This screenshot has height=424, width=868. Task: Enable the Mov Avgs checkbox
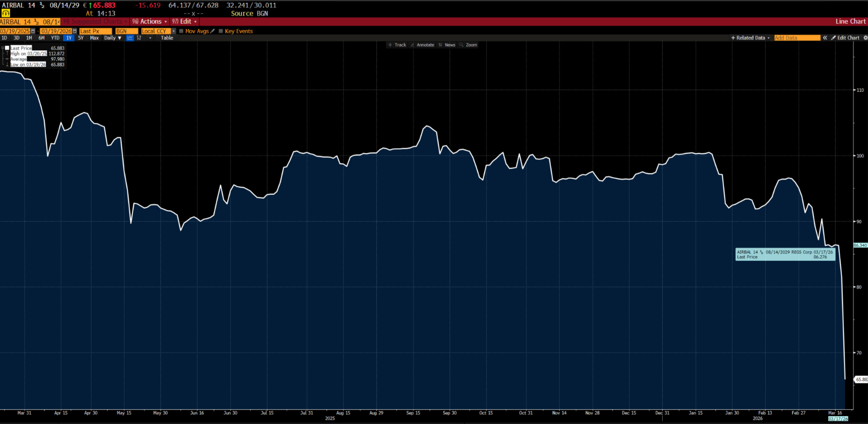coord(181,31)
